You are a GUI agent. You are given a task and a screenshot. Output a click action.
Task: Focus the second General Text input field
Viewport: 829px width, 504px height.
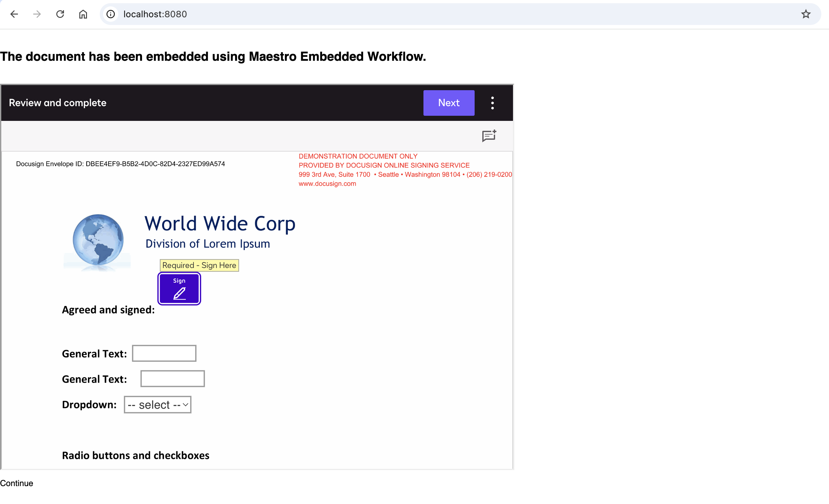point(173,379)
